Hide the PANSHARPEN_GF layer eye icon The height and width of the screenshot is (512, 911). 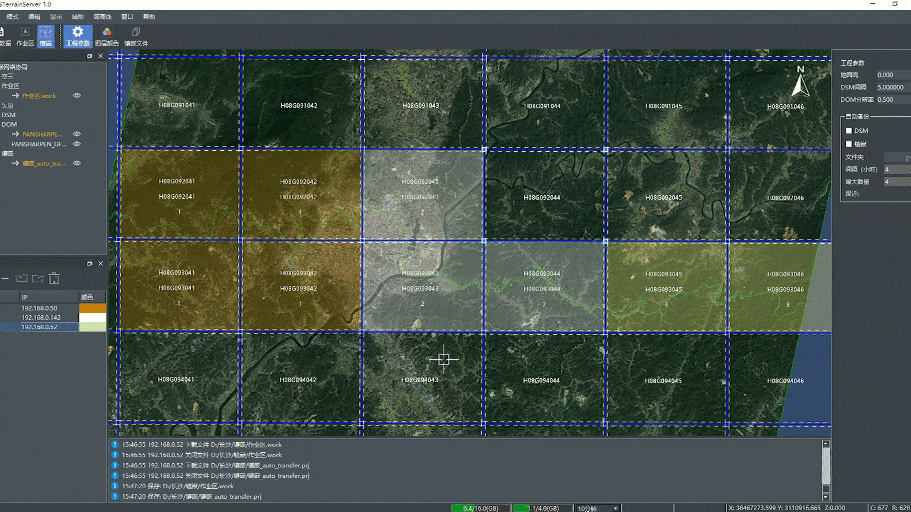click(77, 143)
